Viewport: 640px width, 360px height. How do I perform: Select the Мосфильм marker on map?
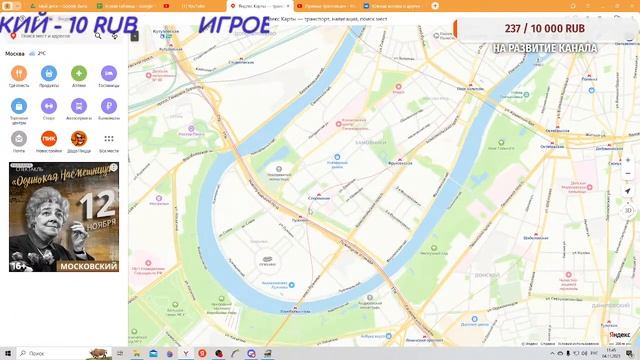159,198
